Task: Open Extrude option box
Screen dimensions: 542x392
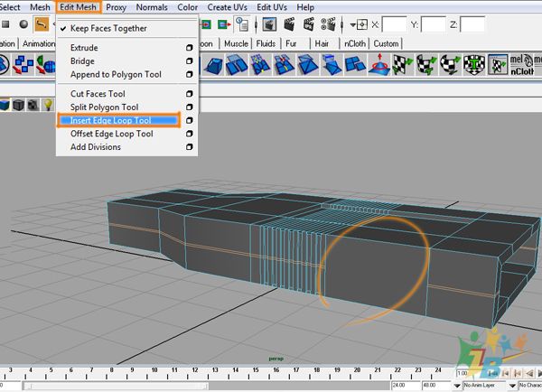Action: coord(189,48)
